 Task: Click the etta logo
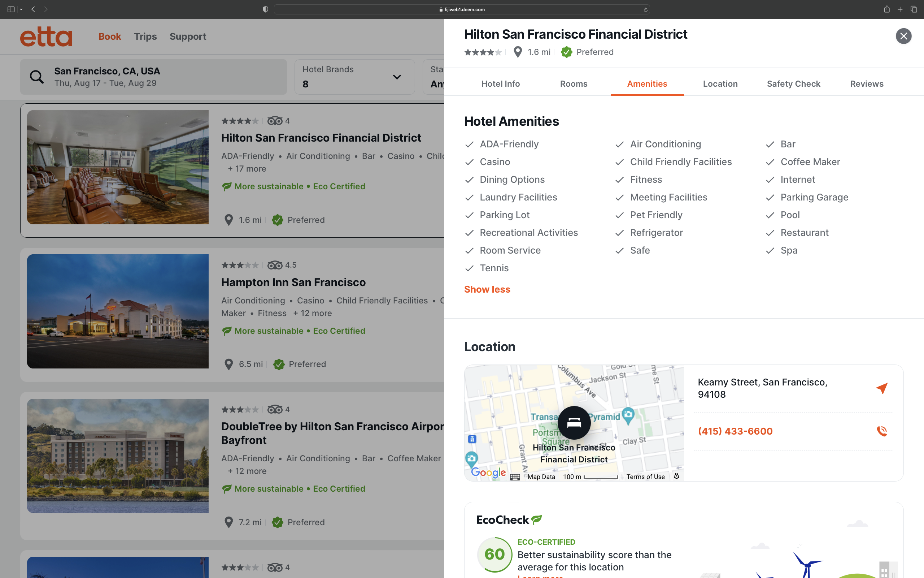coord(46,37)
